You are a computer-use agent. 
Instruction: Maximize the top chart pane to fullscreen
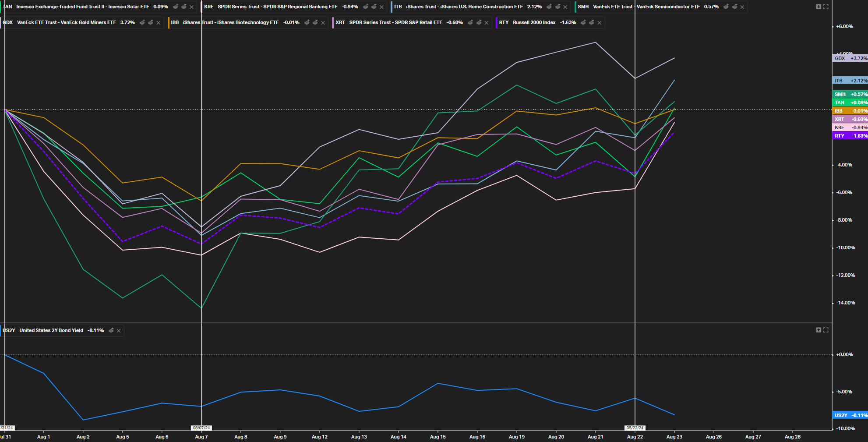click(826, 7)
